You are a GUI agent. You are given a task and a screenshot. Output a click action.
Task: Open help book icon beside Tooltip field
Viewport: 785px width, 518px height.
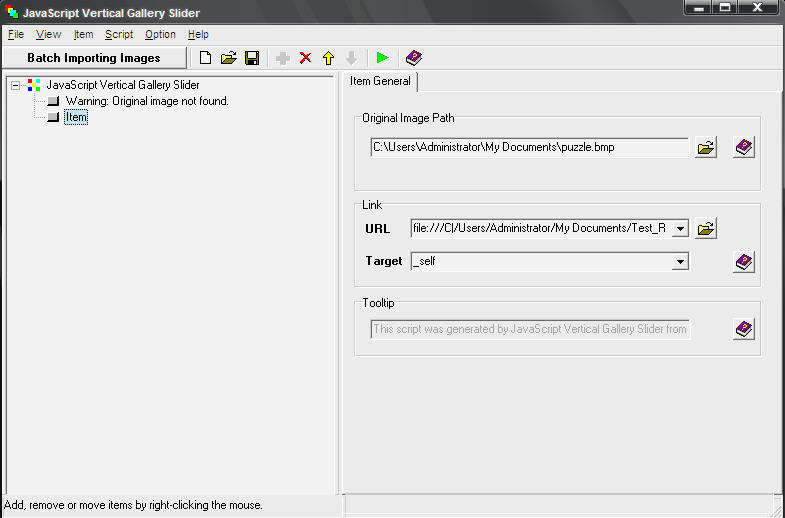click(744, 329)
